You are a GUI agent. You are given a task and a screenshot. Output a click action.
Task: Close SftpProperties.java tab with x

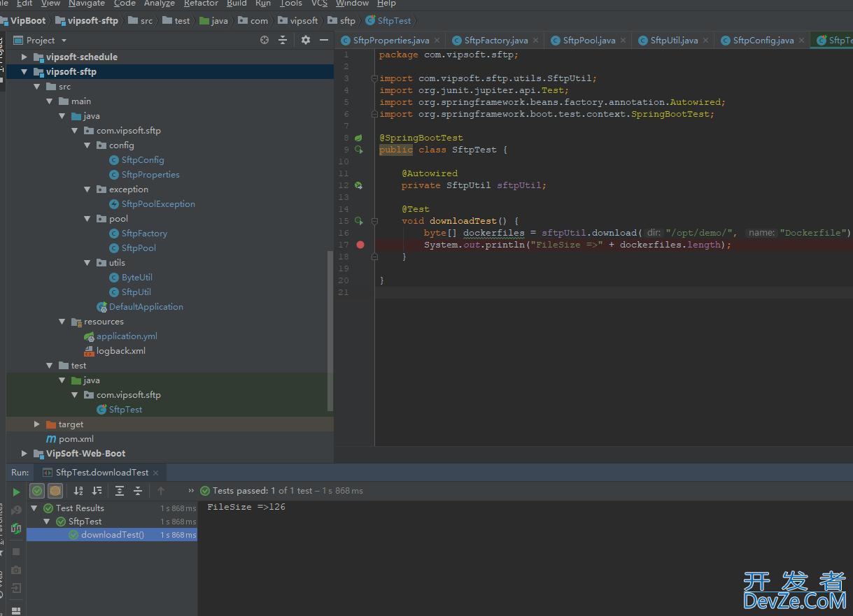437,41
